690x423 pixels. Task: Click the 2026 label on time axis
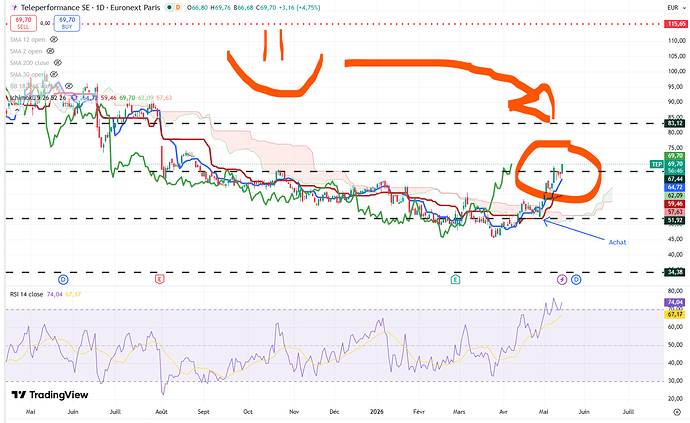tap(377, 412)
